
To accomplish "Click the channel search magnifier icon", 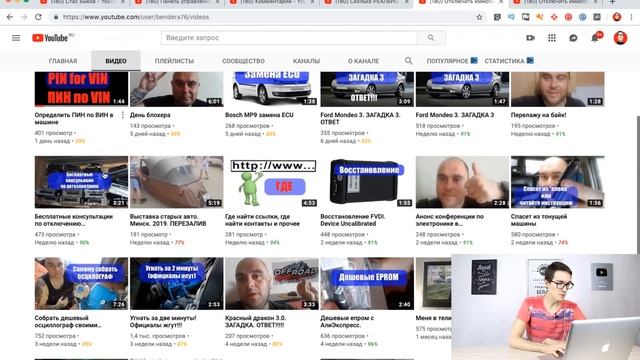I will click(x=408, y=61).
